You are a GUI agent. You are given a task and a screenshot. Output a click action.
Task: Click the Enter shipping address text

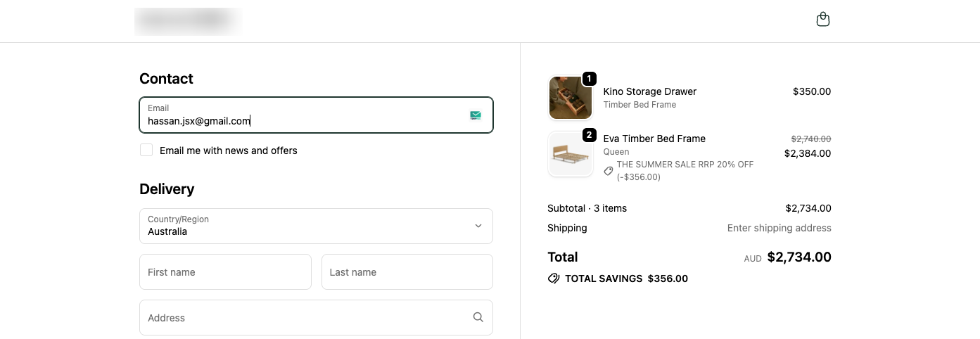(x=779, y=228)
